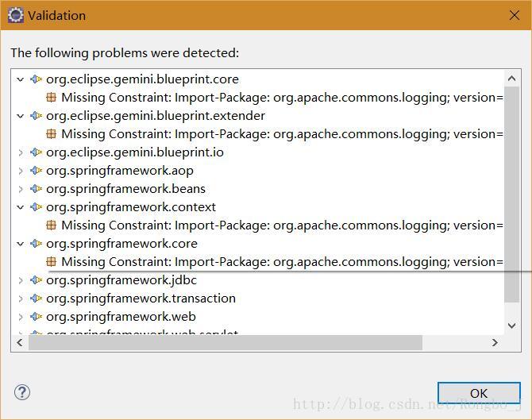Click the horizontal scrollbar right arrow
The height and width of the screenshot is (420, 532).
495,342
